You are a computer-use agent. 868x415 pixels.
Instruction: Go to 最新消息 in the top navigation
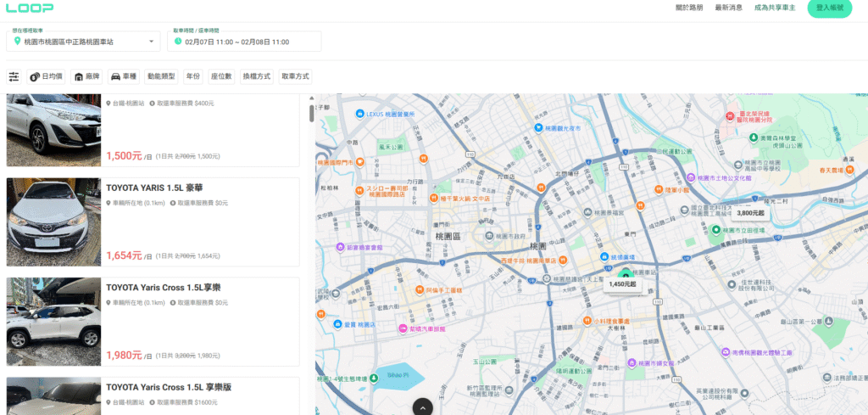pos(728,8)
